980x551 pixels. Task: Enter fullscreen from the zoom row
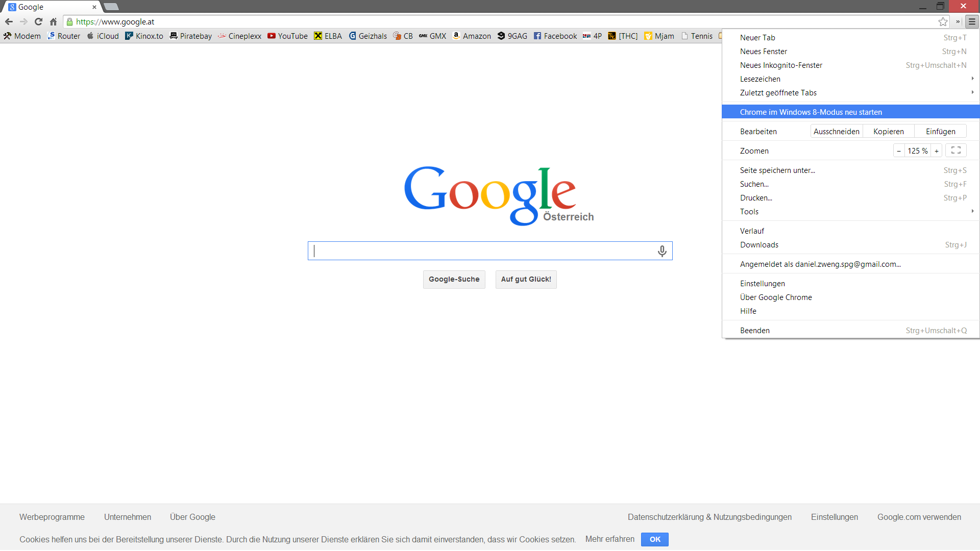click(955, 151)
